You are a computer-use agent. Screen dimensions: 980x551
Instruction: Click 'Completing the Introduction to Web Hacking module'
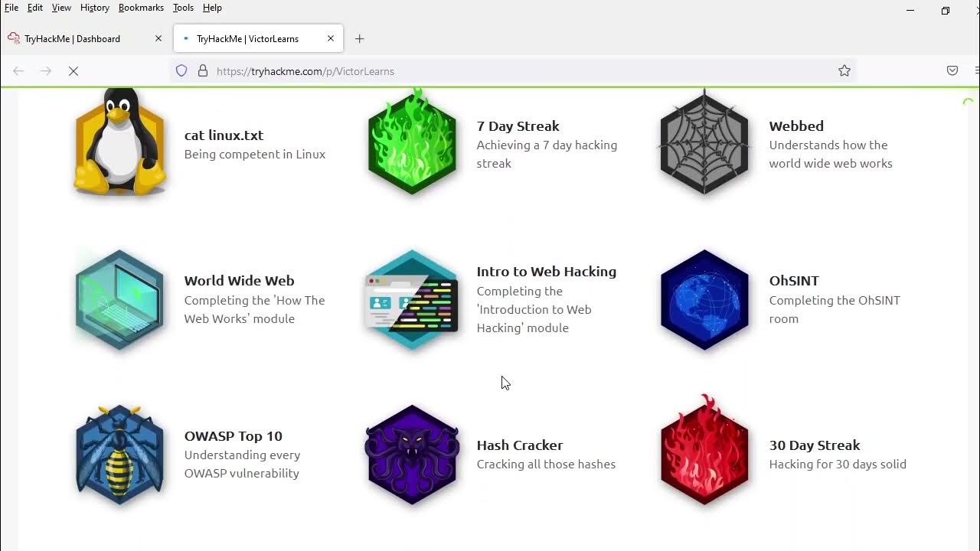534,310
